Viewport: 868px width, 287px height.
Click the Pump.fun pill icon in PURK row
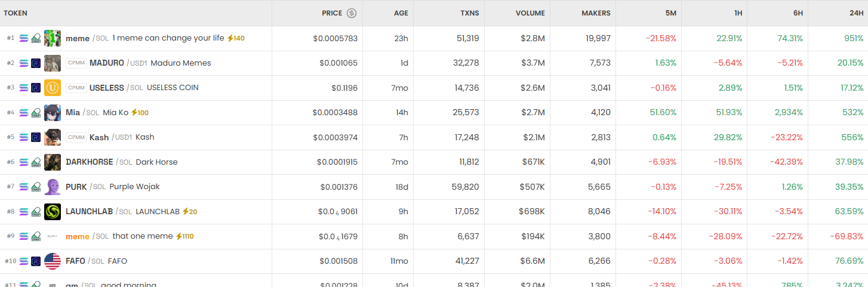[36, 187]
